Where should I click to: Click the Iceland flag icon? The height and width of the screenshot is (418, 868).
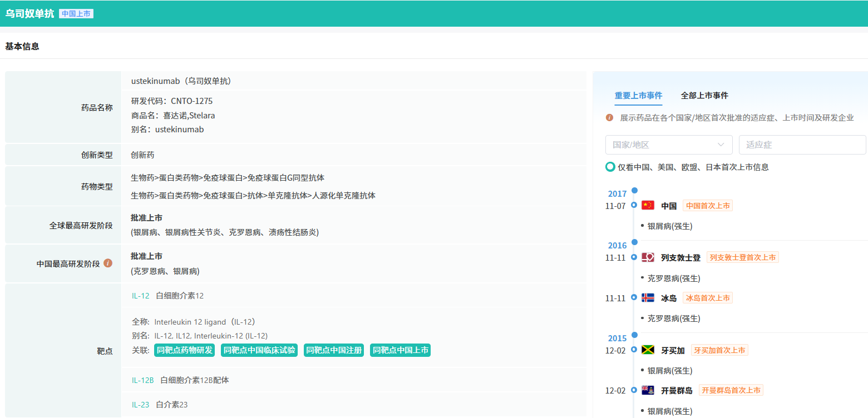click(648, 298)
